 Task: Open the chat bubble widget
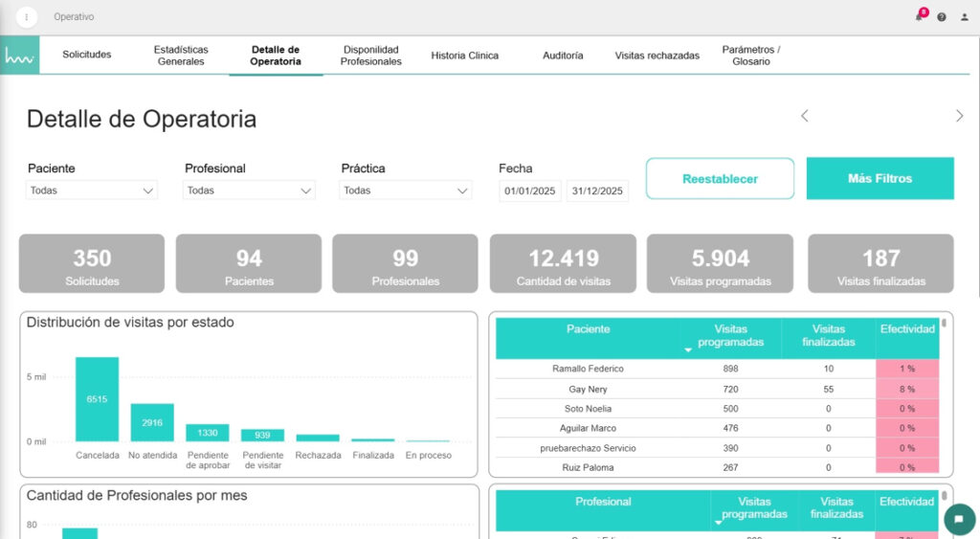(959, 519)
